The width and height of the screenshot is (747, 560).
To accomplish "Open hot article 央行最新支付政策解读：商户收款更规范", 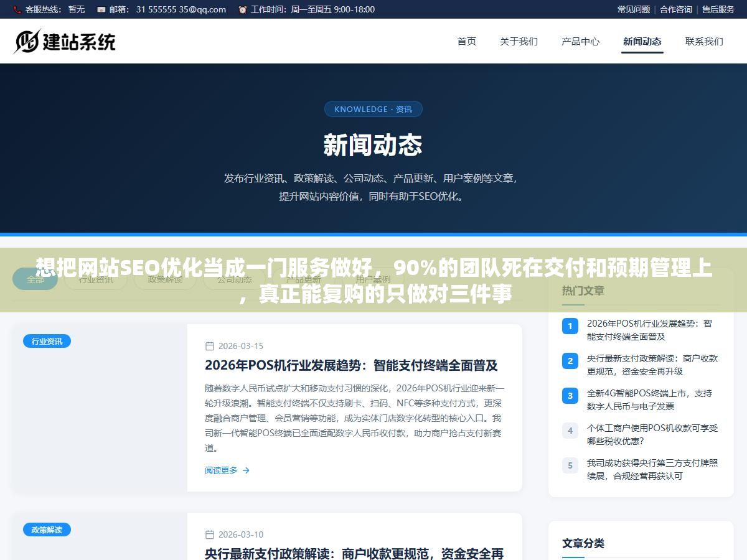I will point(652,365).
